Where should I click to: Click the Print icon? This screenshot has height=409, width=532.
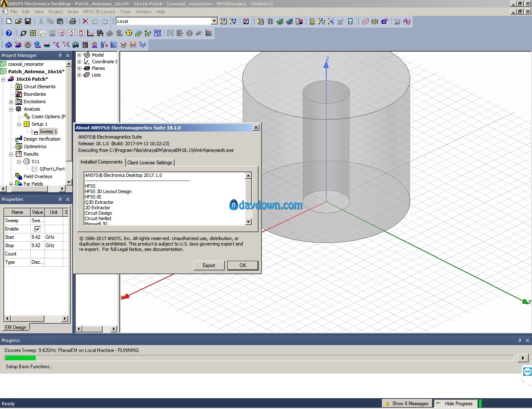(73, 21)
